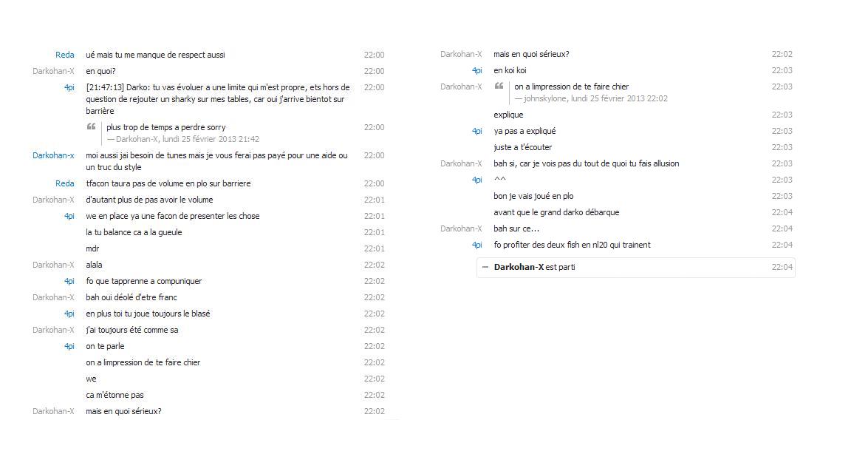The width and height of the screenshot is (868, 474).
Task: Select the message "bon je vais joué en plo"
Action: (x=533, y=196)
